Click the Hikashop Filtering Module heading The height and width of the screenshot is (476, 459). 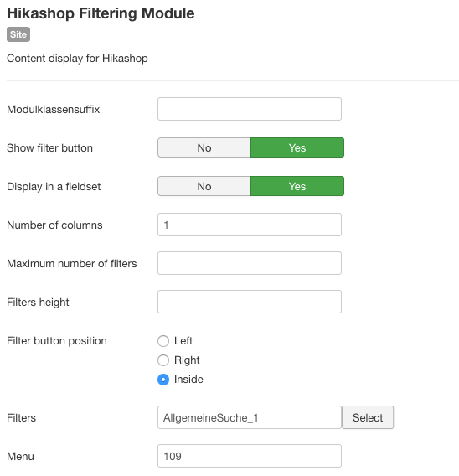pos(101,13)
